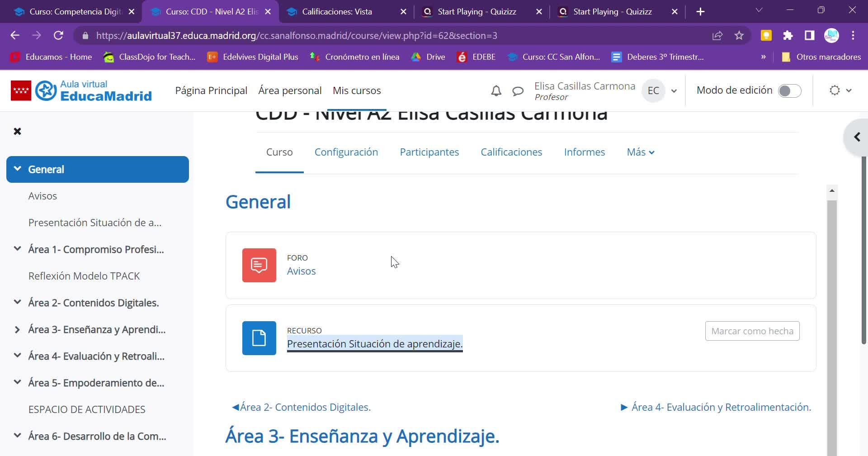
Task: Open Deberes 3º Trimestre bookmark
Action: click(658, 57)
